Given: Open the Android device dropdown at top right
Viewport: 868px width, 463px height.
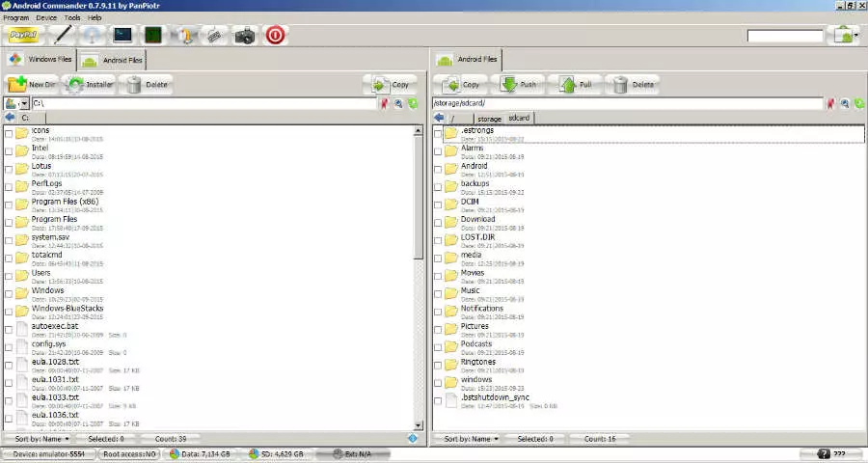Looking at the screenshot, I should pos(845,36).
